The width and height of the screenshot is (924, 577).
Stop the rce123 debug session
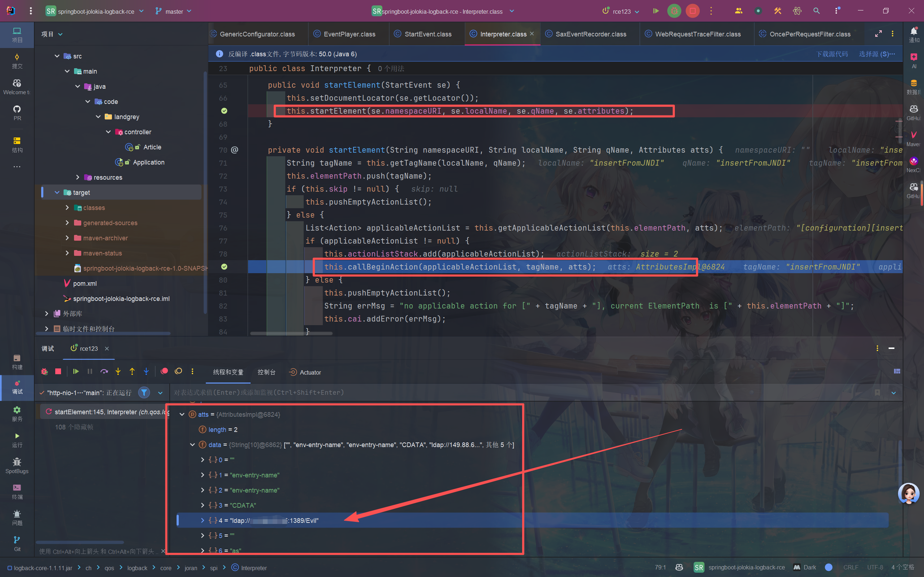58,372
